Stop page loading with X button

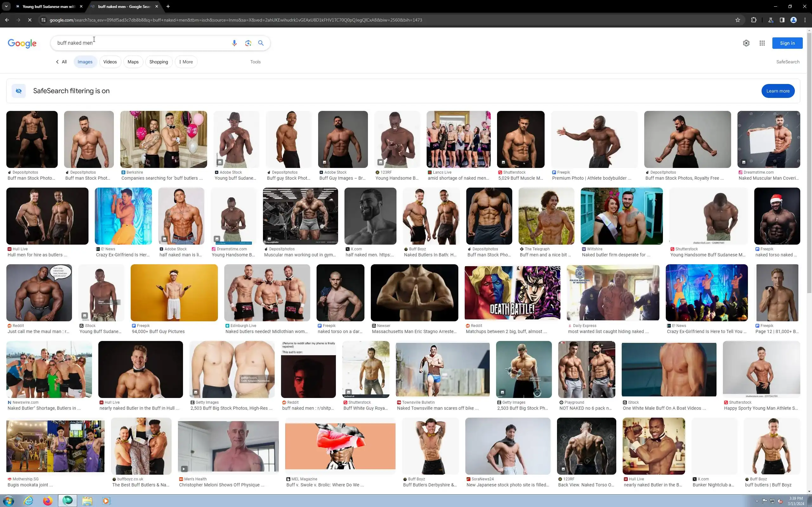29,20
